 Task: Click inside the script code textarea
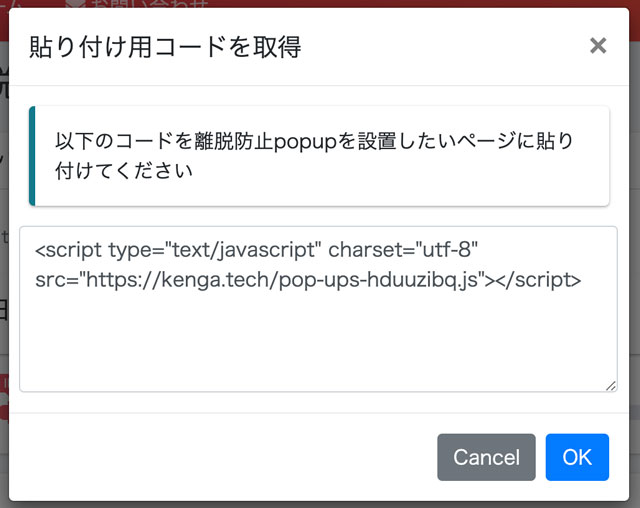(x=318, y=309)
